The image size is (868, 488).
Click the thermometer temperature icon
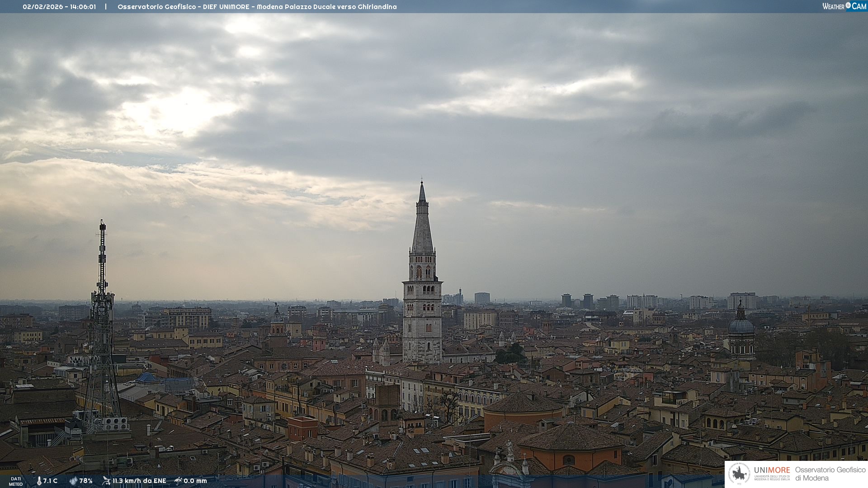(39, 481)
